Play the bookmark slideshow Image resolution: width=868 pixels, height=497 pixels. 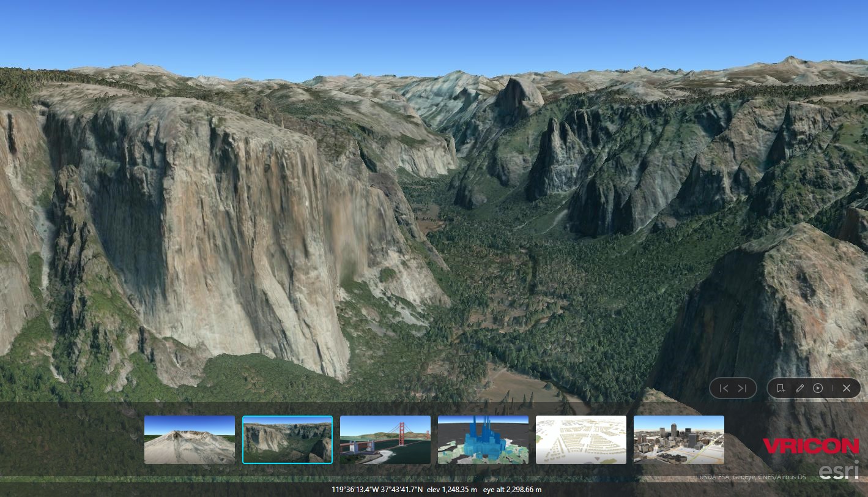(818, 388)
